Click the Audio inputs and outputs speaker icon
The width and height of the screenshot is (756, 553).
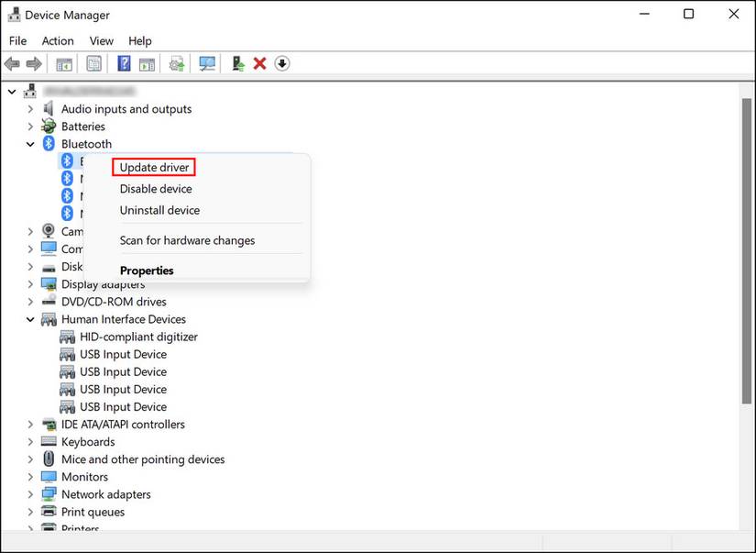(49, 108)
